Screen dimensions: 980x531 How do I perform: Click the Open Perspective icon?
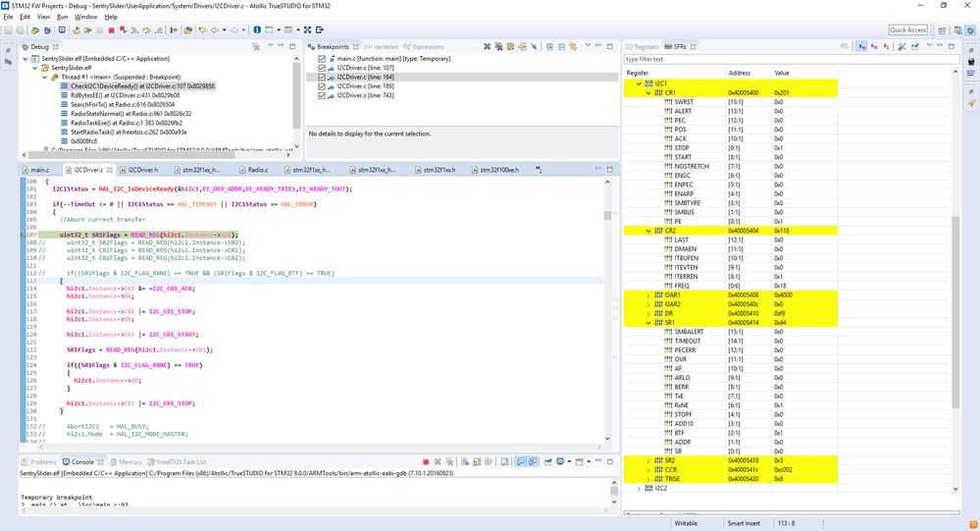[942, 30]
